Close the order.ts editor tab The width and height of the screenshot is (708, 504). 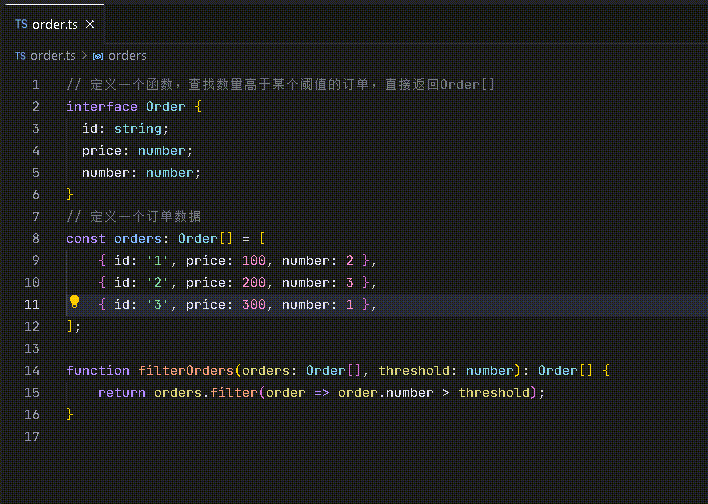pyautogui.click(x=89, y=22)
